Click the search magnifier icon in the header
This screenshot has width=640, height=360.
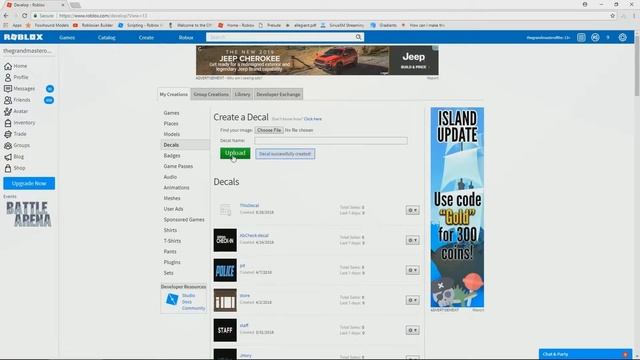[x=358, y=37]
